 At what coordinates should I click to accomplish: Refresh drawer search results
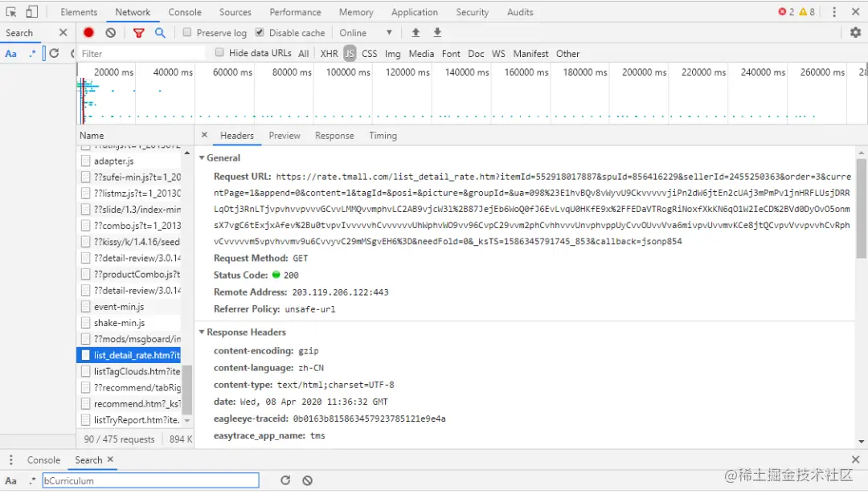pyautogui.click(x=285, y=480)
